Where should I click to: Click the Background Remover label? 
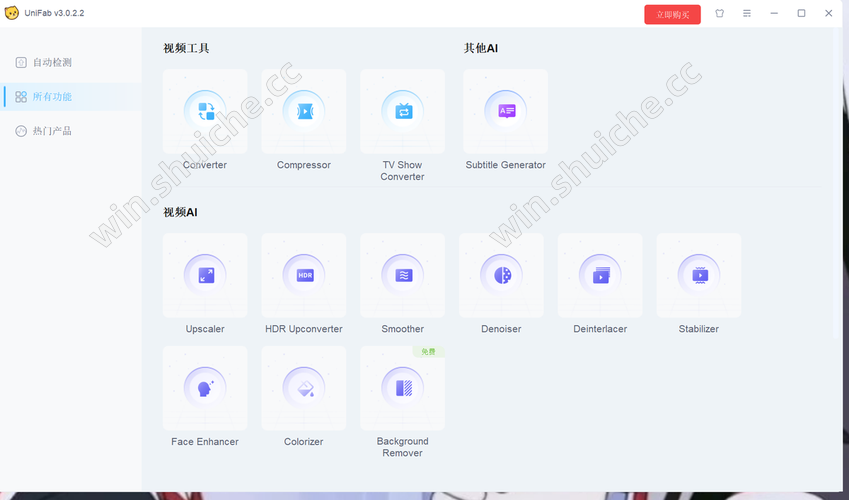click(402, 447)
